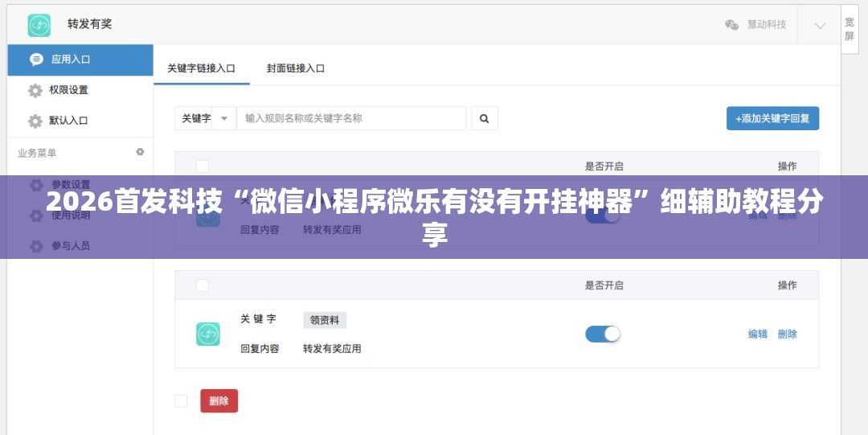Screen dimensions: 868x435
Task: Click the gear icon next to 权限设置
Action: click(35, 90)
